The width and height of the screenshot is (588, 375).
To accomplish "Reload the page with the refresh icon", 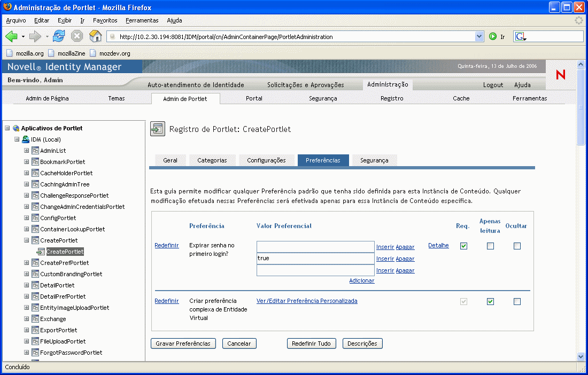I will point(58,36).
